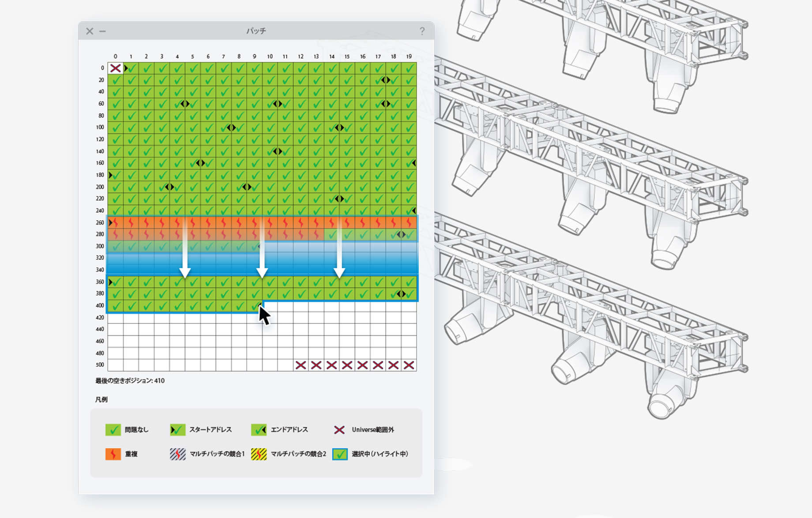Click column header 19 in the patch grid
812x518 pixels.
click(409, 56)
